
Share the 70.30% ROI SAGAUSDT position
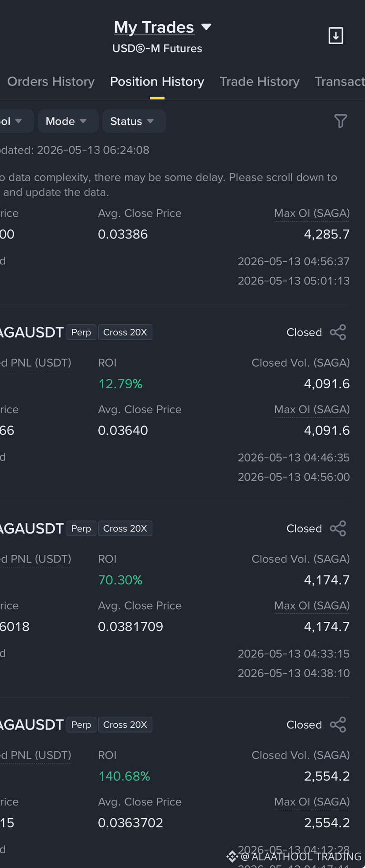click(x=338, y=528)
